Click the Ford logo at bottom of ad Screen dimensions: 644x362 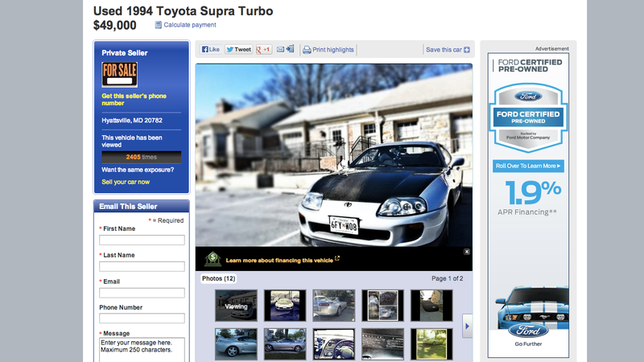tap(528, 331)
